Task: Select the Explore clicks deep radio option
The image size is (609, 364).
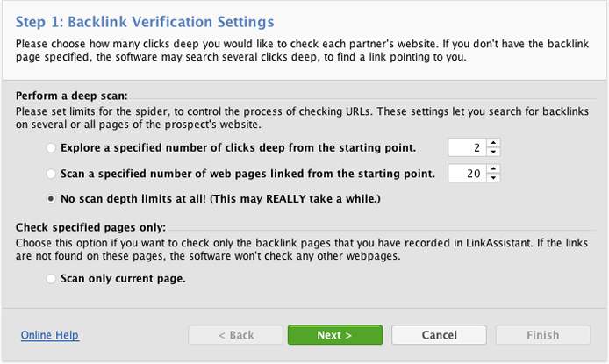Action: click(x=51, y=148)
